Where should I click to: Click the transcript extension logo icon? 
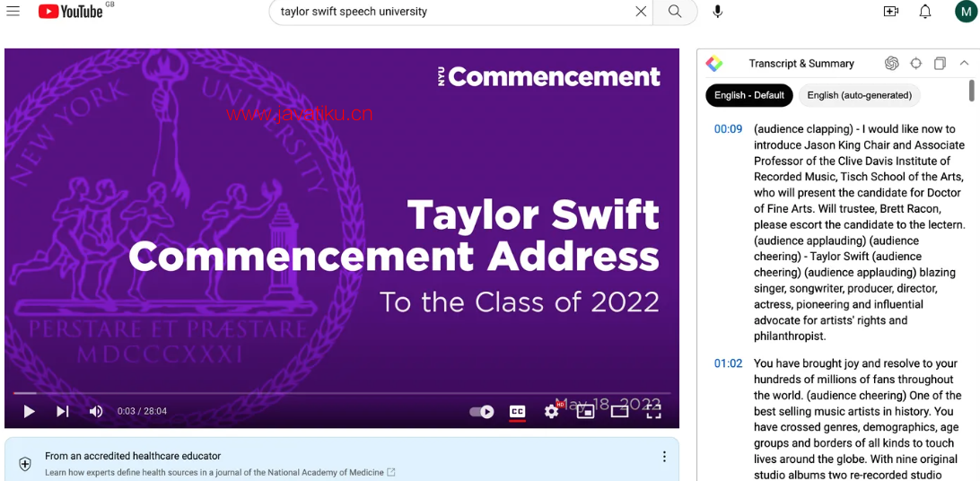coord(713,63)
